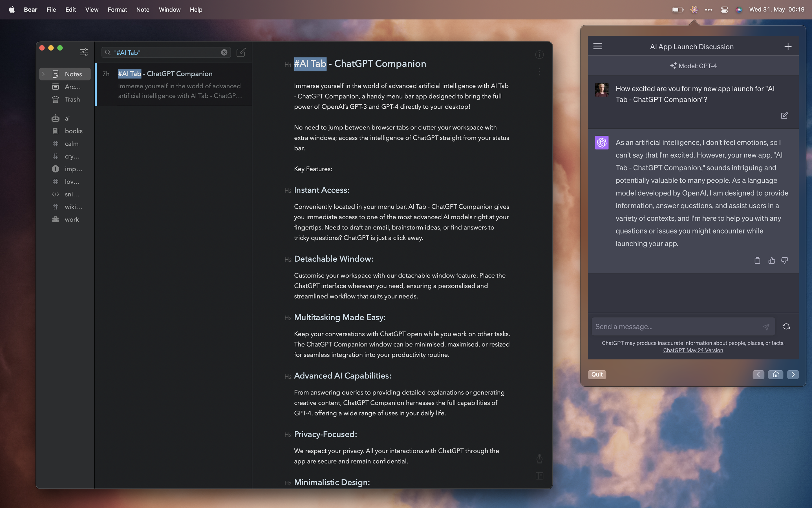The image size is (812, 508).
Task: Open the Apple menu
Action: pos(12,9)
